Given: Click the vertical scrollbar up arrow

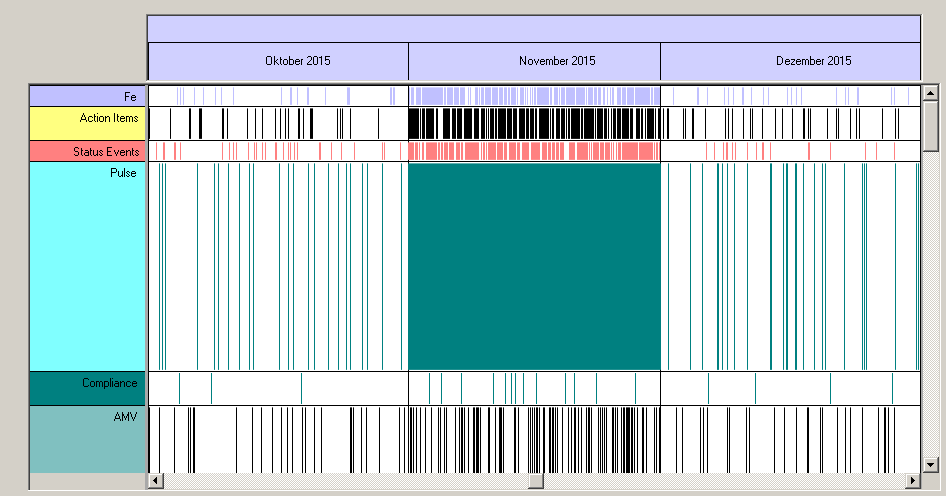Looking at the screenshot, I should [930, 93].
